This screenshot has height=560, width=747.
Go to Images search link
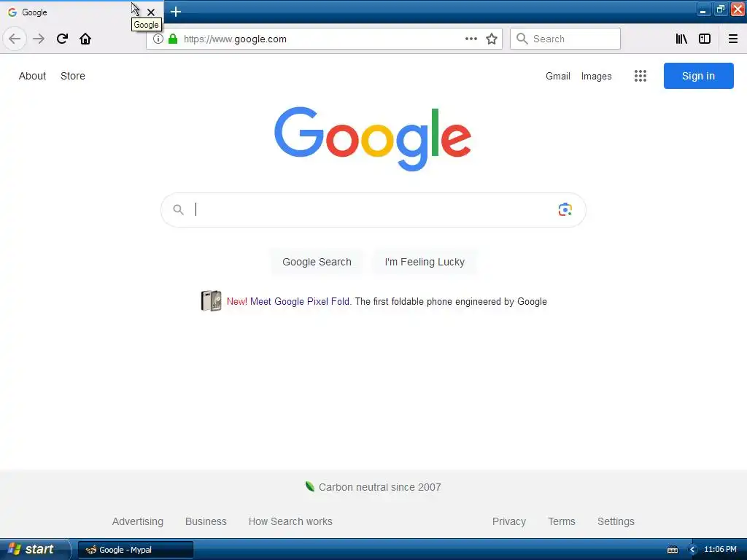pos(597,76)
